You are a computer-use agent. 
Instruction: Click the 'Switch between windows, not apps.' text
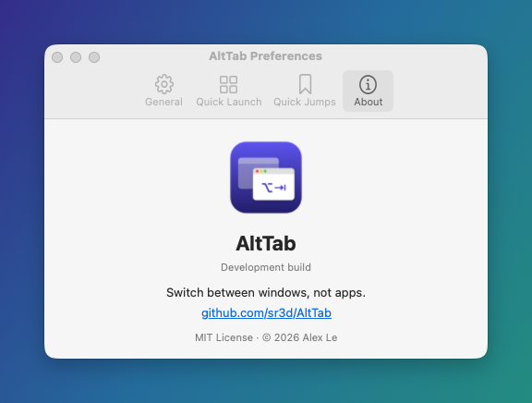pyautogui.click(x=266, y=292)
